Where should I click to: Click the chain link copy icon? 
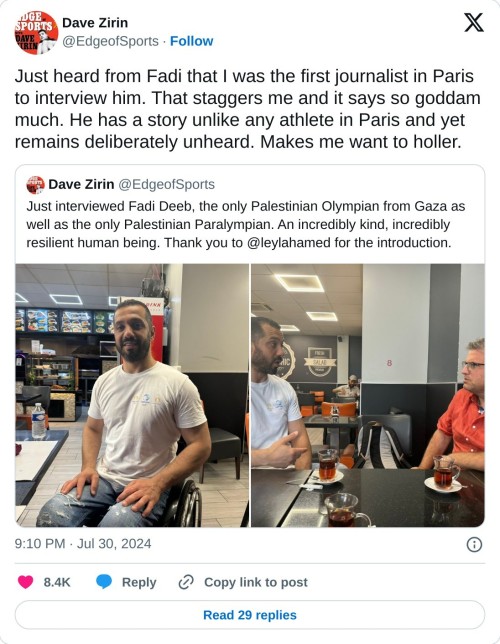point(186,582)
